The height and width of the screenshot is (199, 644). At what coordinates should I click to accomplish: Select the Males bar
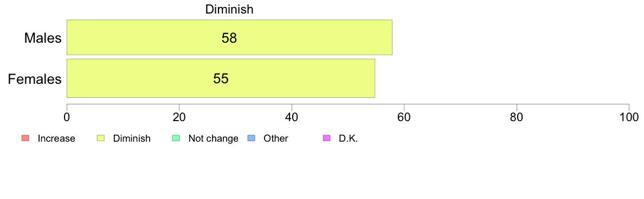pyautogui.click(x=230, y=37)
